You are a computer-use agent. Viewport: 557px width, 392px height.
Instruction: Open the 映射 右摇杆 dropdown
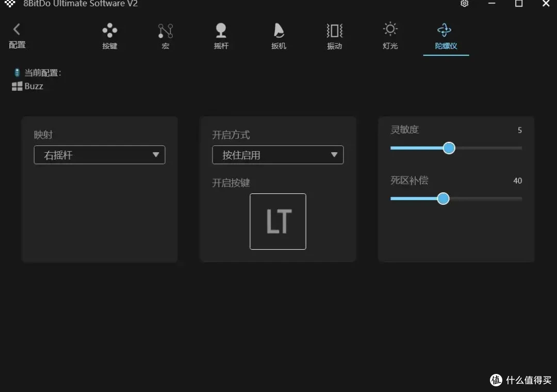point(100,155)
